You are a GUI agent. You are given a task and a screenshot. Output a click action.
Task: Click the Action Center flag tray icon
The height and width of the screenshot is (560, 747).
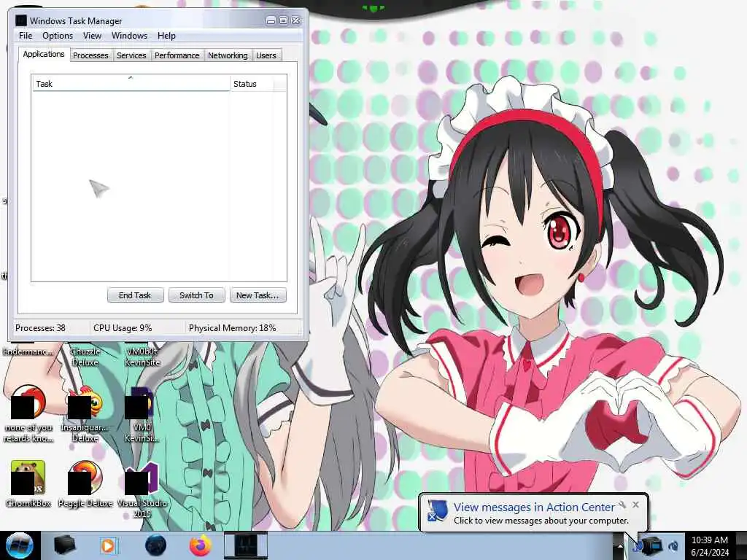(x=638, y=546)
